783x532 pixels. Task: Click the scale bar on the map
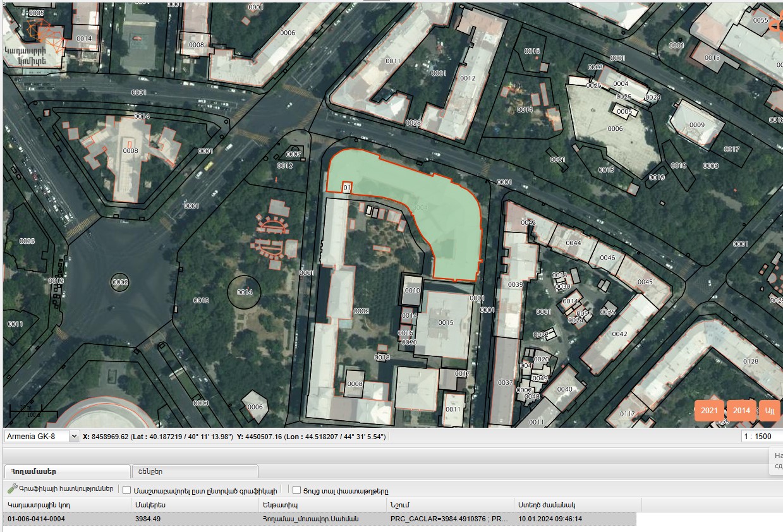30,412
